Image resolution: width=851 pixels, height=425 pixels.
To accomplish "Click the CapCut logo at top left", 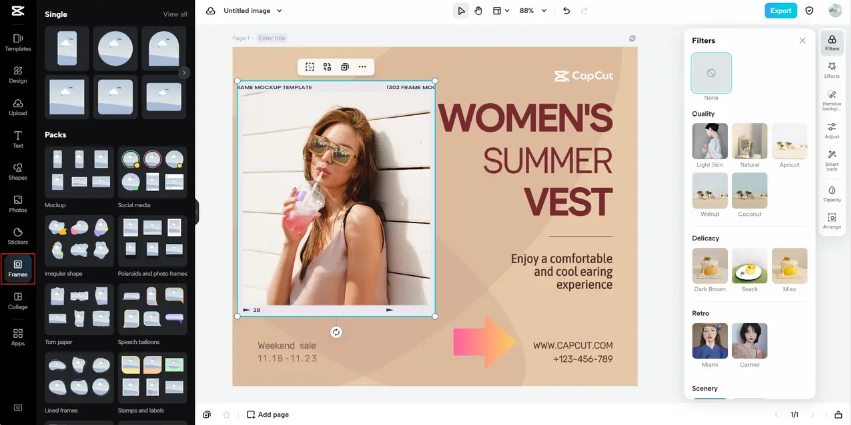I will click(x=18, y=10).
